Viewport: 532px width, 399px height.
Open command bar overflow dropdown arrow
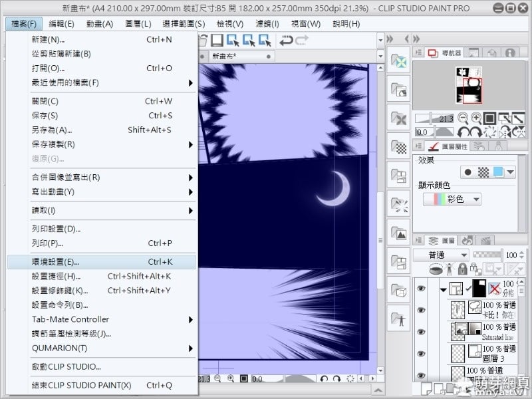[x=380, y=40]
